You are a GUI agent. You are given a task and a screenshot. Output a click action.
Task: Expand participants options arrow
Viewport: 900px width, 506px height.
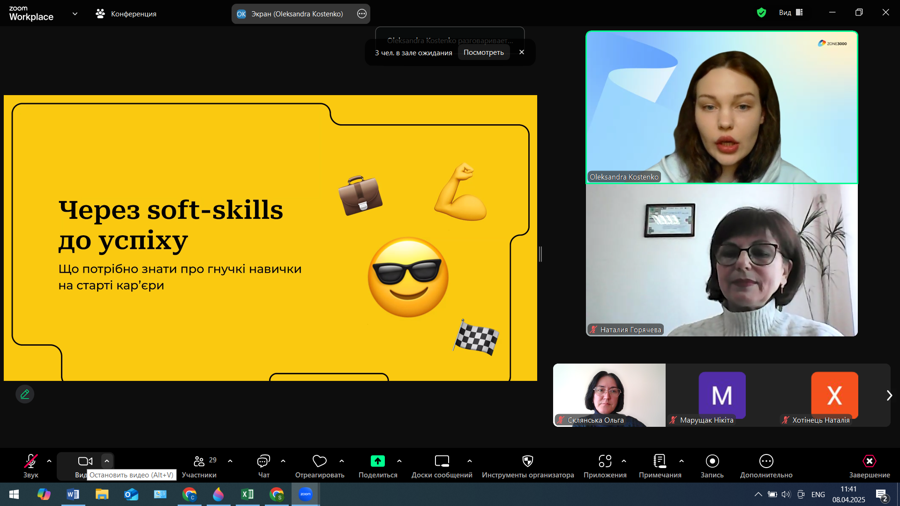pyautogui.click(x=230, y=461)
